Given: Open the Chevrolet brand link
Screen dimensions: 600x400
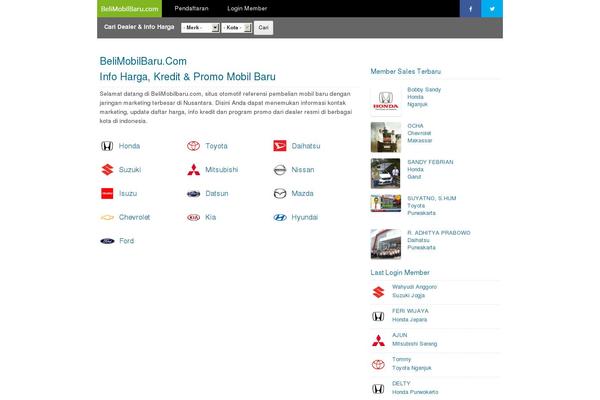Looking at the screenshot, I should (x=134, y=217).
